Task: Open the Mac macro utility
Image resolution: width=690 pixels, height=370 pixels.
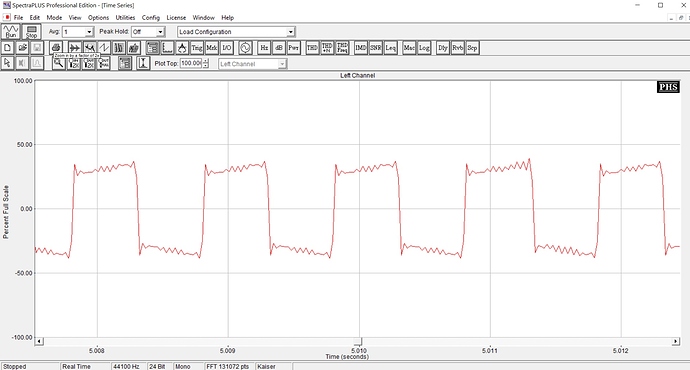Action: pos(409,48)
